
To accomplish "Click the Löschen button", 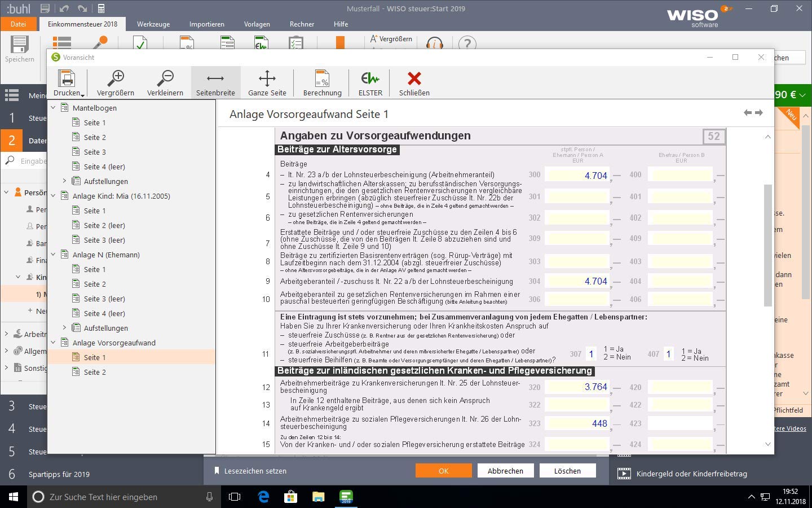I will pos(567,471).
